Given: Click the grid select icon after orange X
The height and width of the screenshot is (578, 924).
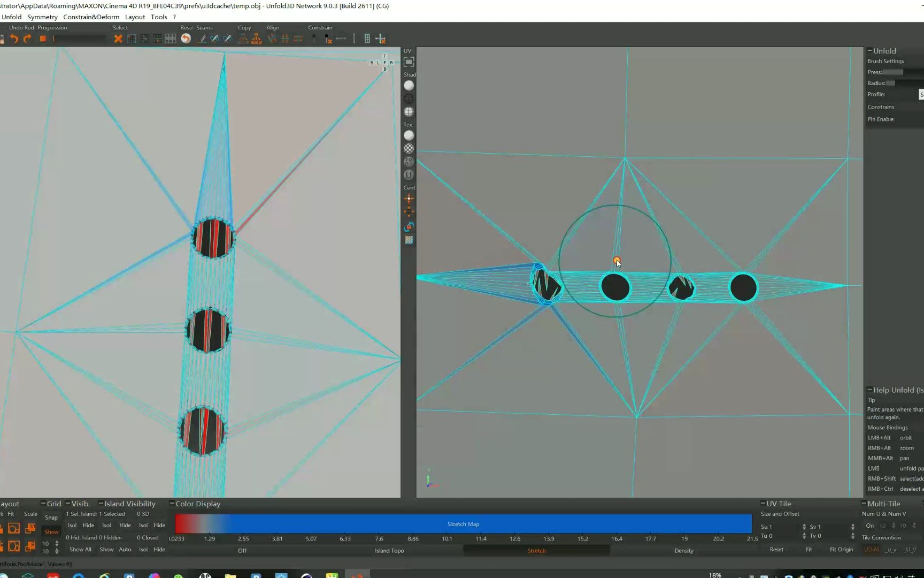Looking at the screenshot, I should click(x=132, y=39).
